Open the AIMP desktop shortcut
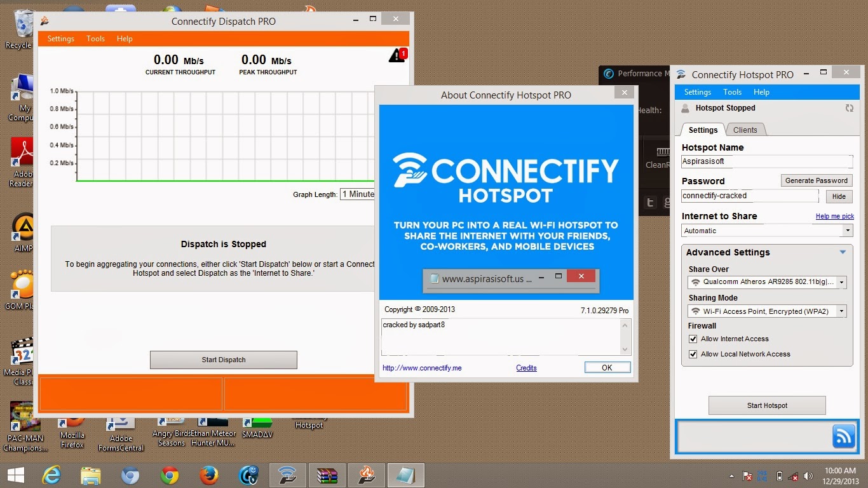This screenshot has width=868, height=488. tap(23, 232)
